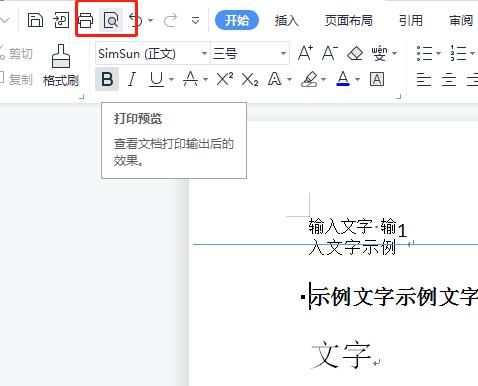The width and height of the screenshot is (478, 386).
Task: Open the Font color dropdown arrow
Action: pyautogui.click(x=358, y=79)
